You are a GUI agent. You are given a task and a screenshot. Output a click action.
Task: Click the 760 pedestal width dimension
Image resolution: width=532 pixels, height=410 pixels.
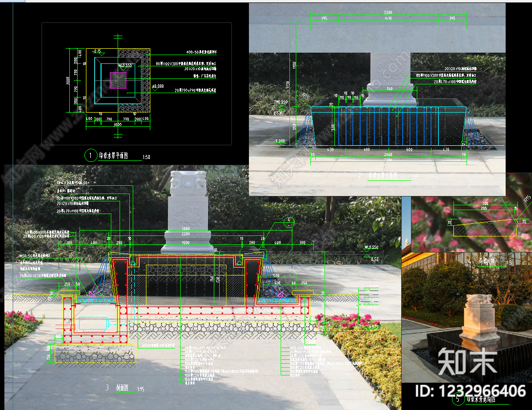click(390, 89)
